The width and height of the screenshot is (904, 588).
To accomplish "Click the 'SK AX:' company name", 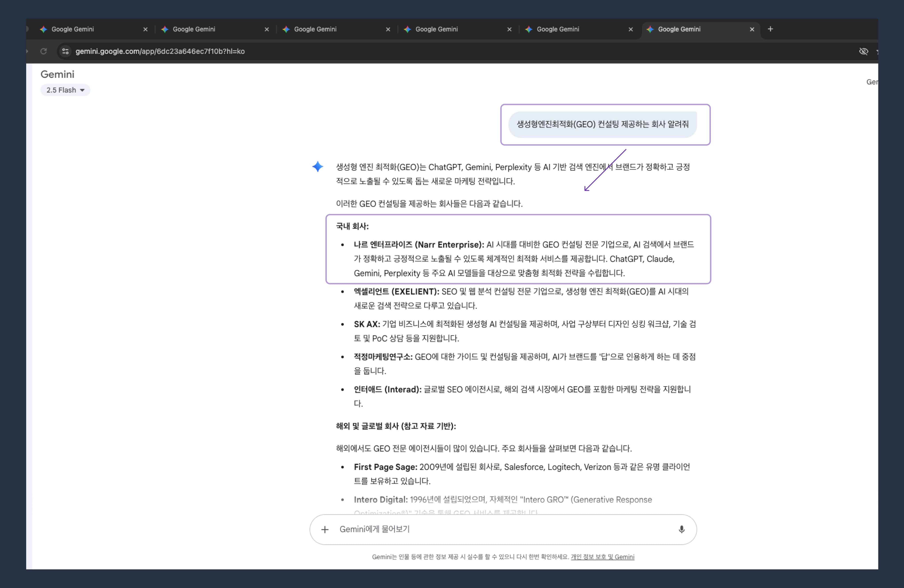I will coord(367,324).
